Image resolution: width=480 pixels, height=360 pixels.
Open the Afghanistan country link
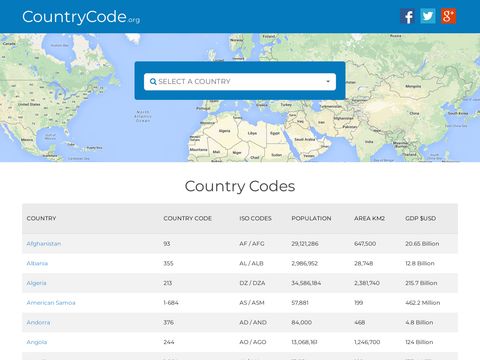44,244
